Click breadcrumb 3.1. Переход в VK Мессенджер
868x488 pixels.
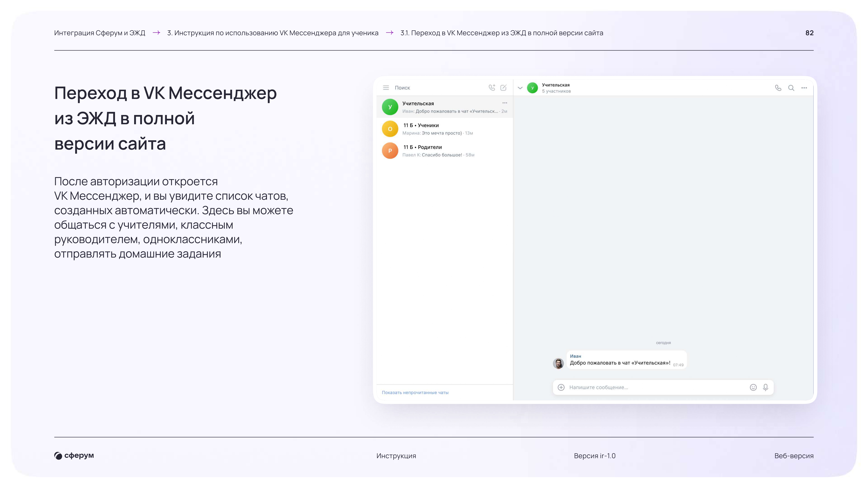[x=502, y=33]
